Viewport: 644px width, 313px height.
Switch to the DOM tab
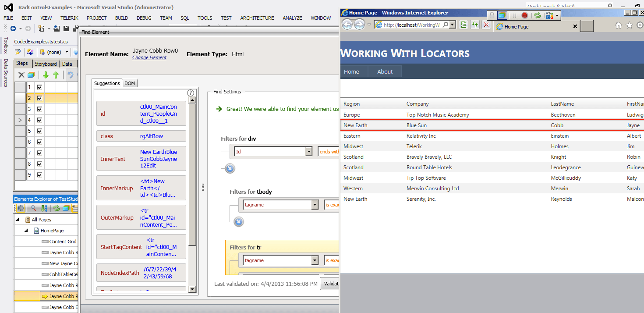pyautogui.click(x=130, y=83)
